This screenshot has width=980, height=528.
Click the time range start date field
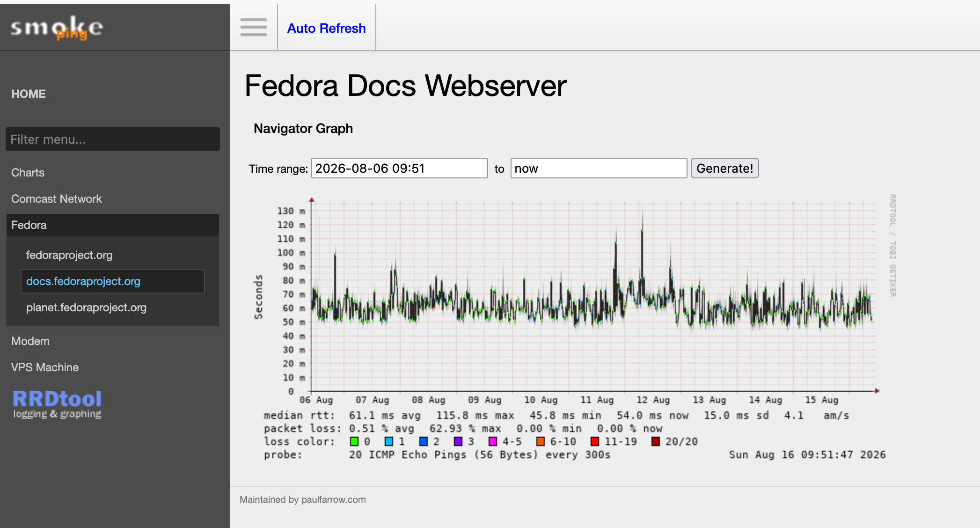tap(400, 168)
